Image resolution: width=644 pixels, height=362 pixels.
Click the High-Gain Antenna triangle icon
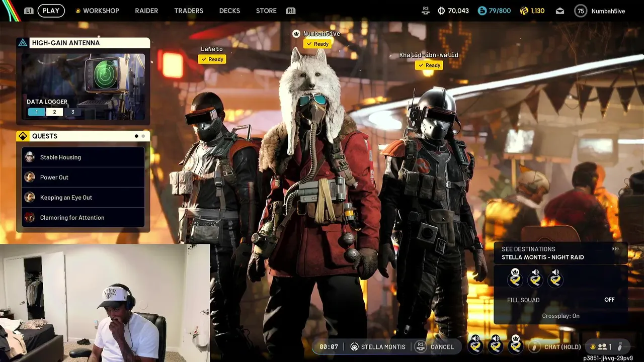point(23,43)
